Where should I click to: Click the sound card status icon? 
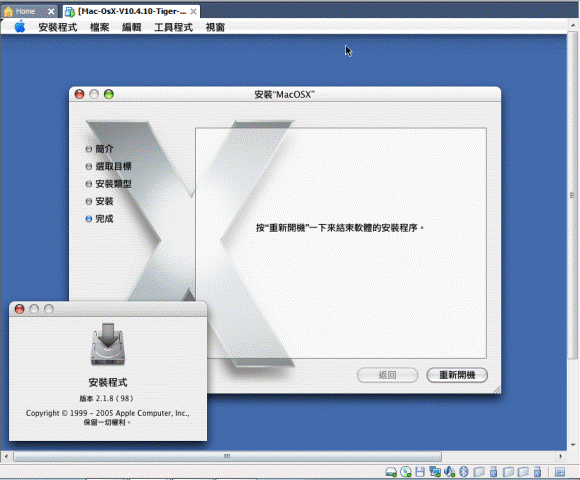coord(449,471)
